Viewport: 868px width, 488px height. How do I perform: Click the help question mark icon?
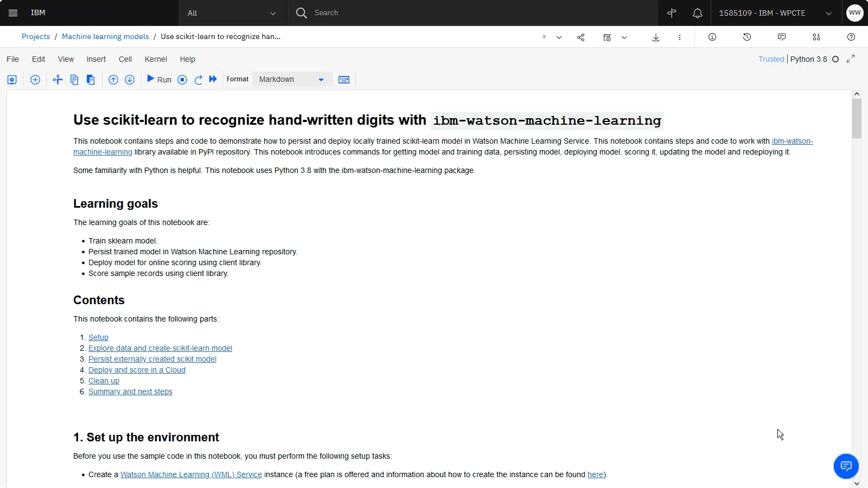pyautogui.click(x=851, y=37)
